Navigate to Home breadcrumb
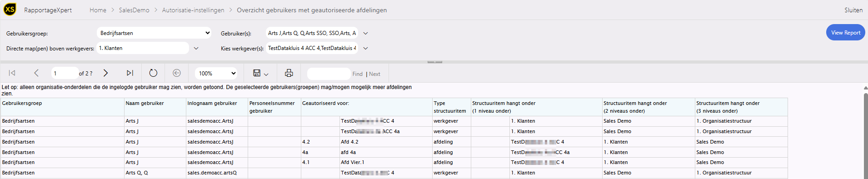Viewport: 868px width, 179px height. (x=98, y=10)
